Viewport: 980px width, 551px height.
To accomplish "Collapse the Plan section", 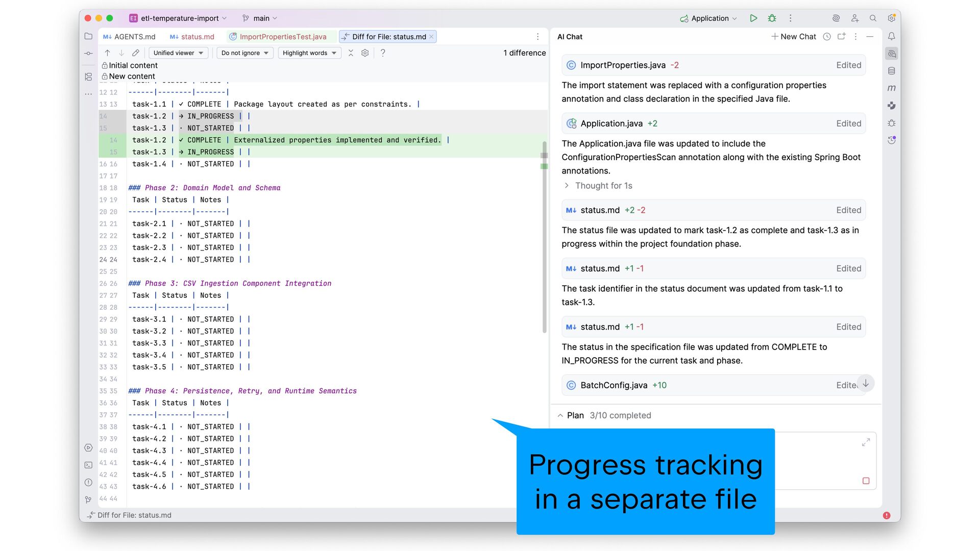I will [x=560, y=416].
